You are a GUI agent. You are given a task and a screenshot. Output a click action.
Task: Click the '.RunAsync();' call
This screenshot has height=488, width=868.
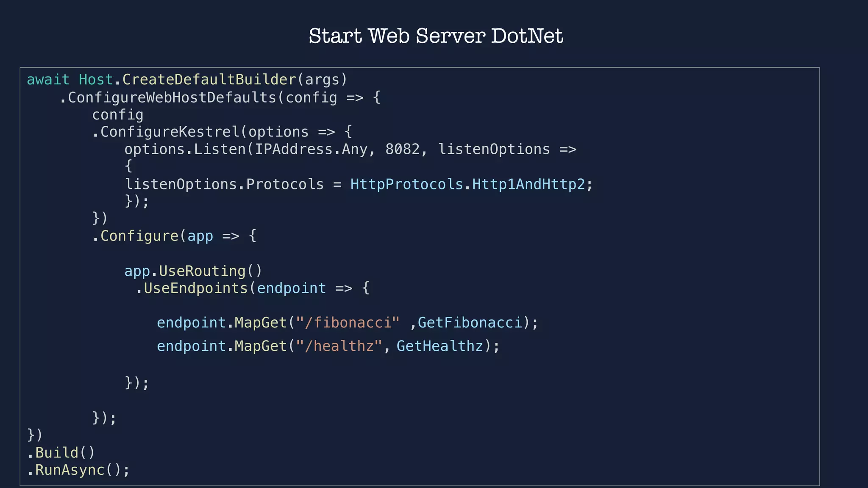[x=78, y=470]
